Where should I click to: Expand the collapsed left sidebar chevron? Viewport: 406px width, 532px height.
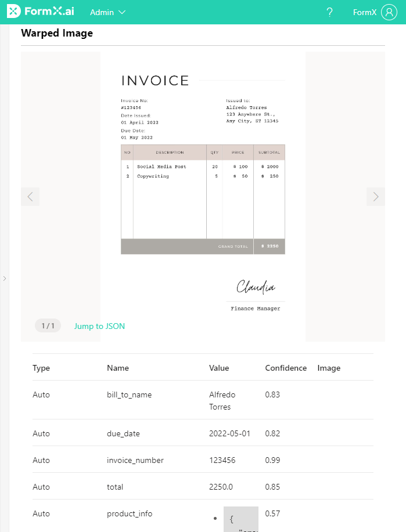[x=5, y=278]
